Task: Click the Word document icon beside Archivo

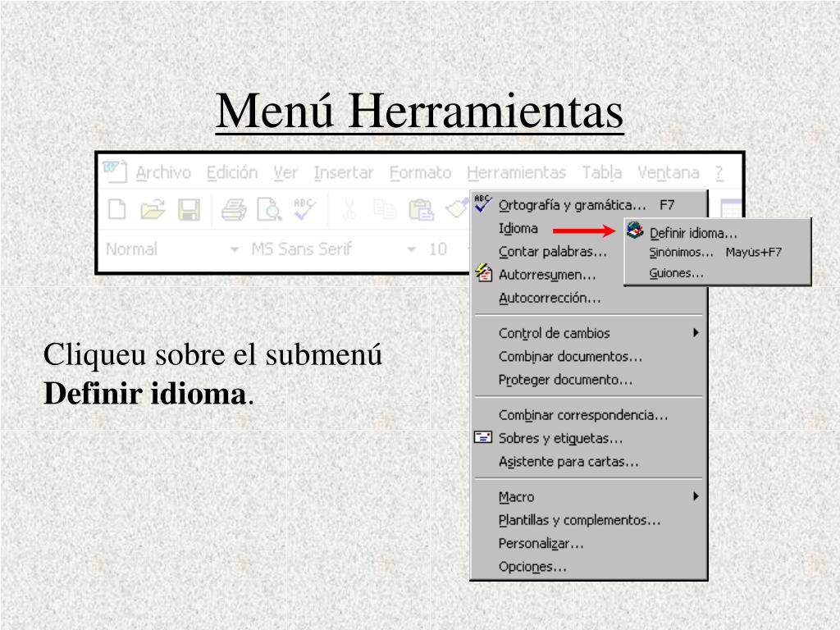Action: pyautogui.click(x=115, y=172)
